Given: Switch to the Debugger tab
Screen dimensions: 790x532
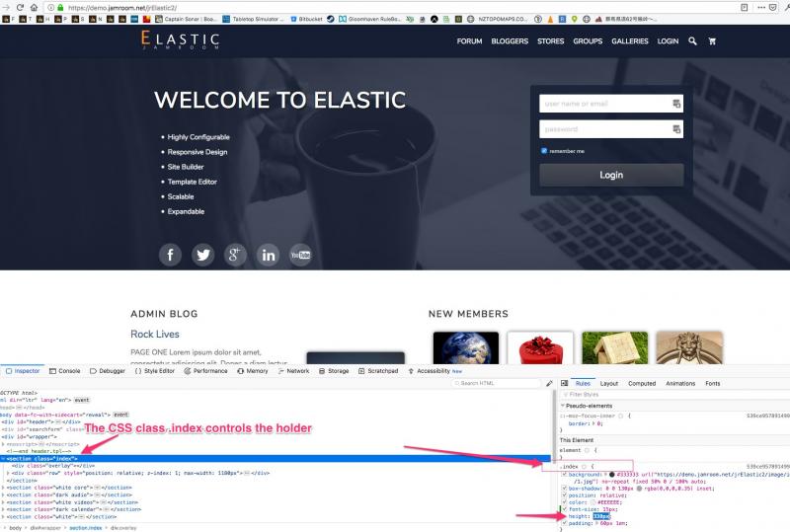Looking at the screenshot, I should point(108,371).
